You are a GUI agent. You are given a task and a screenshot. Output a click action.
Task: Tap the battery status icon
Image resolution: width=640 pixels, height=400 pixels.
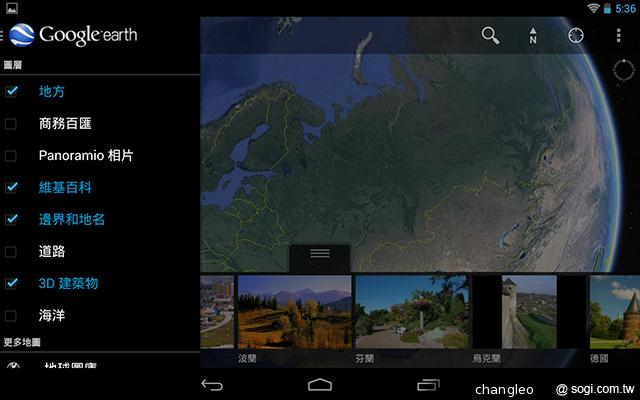click(x=607, y=8)
